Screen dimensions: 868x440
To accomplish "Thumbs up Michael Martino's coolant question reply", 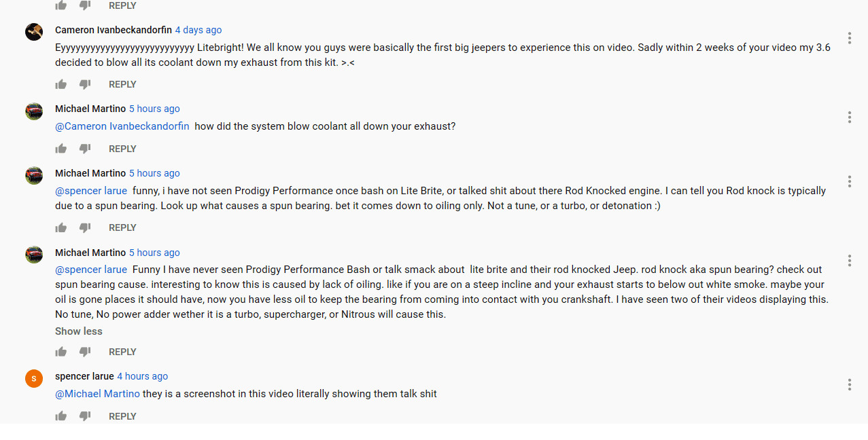I will pyautogui.click(x=61, y=149).
